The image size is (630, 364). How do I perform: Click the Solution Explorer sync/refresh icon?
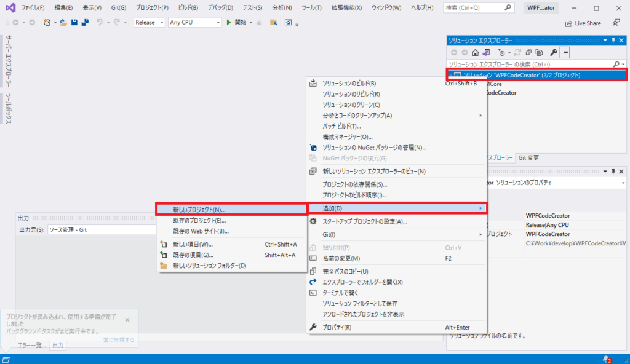click(518, 53)
